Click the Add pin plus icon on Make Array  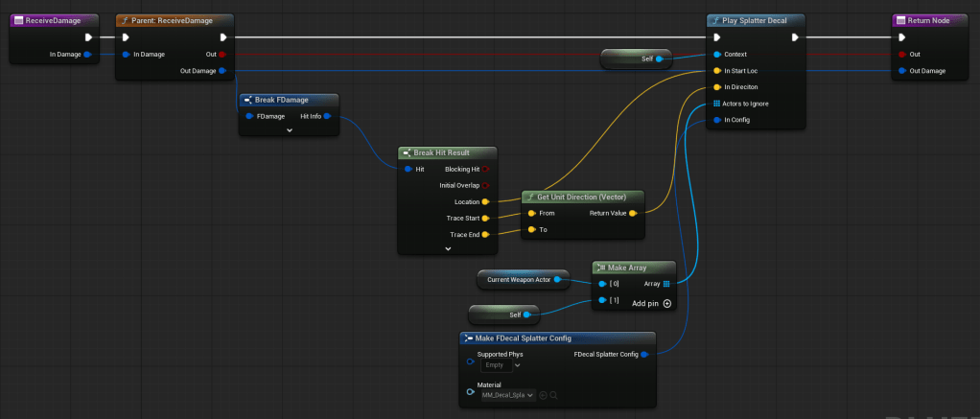click(666, 303)
